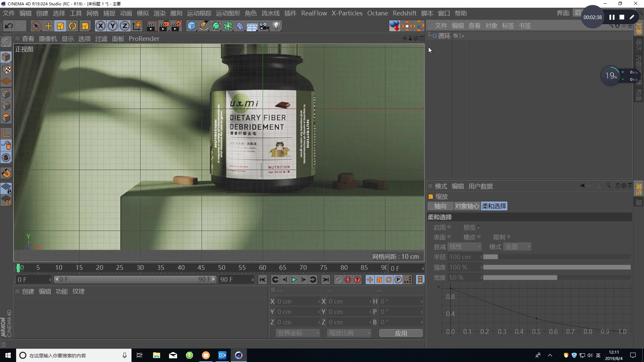
Task: Toggle the Y-axis lock
Action: 112,26
